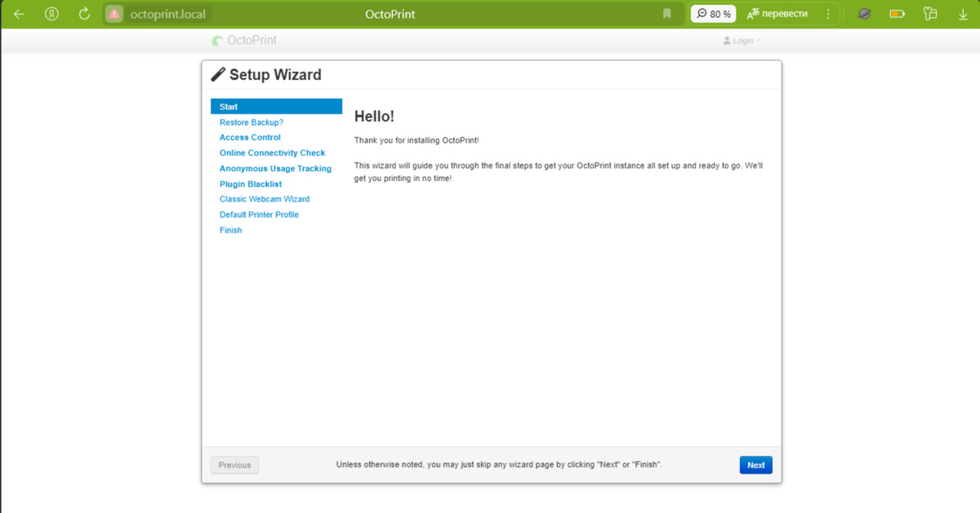
Task: Click "Thank you for installing OctoPrint!" text
Action: (416, 141)
